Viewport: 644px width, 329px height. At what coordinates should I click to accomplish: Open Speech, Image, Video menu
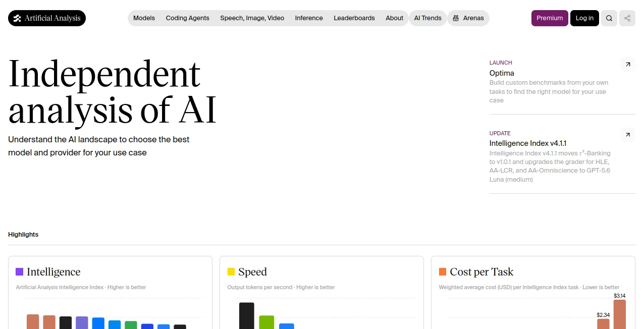252,18
